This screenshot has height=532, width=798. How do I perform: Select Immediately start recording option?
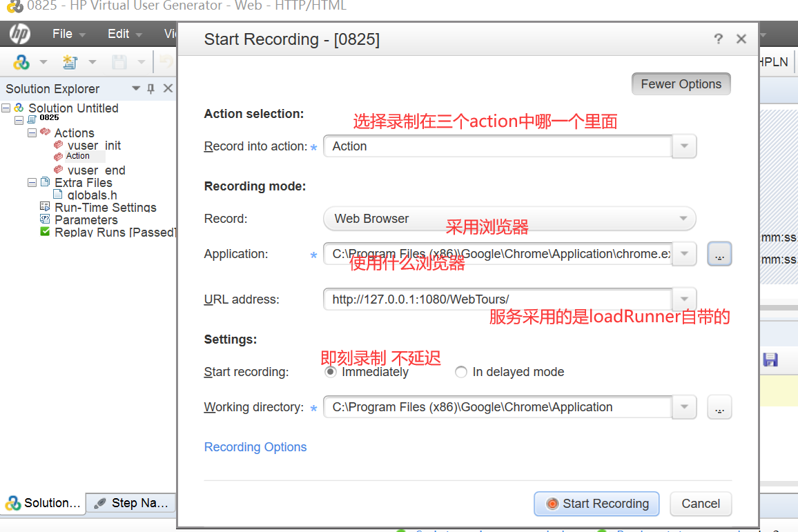tap(331, 372)
